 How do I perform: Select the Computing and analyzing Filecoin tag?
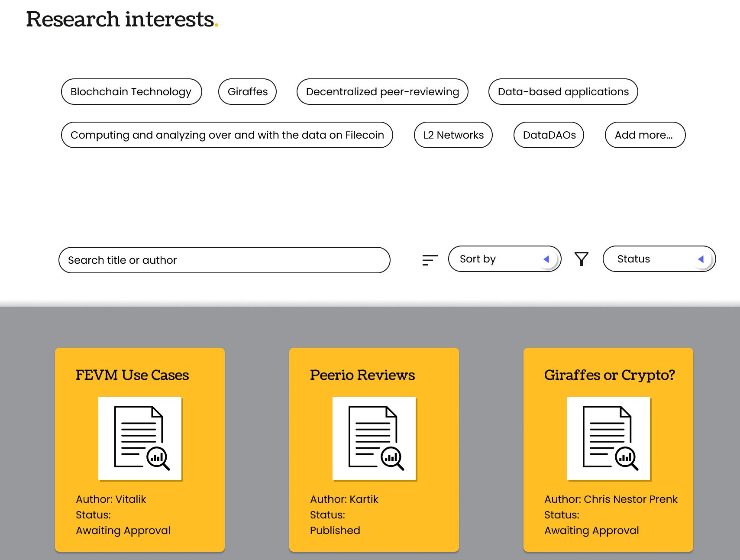(227, 135)
